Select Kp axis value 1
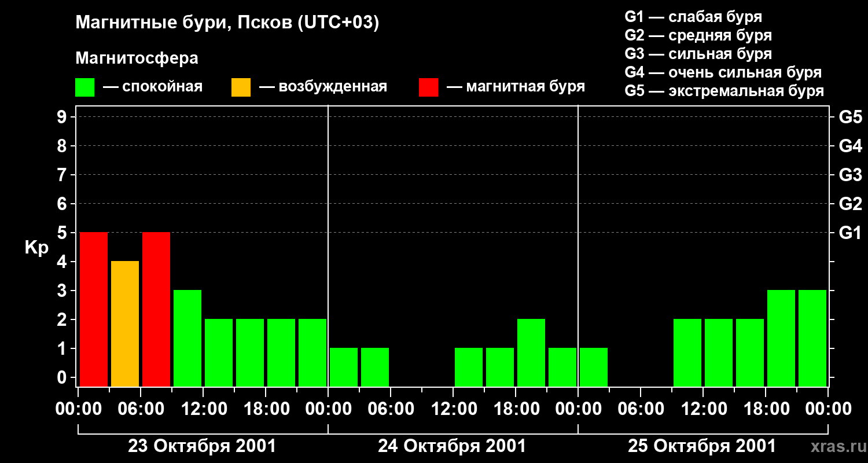 pyautogui.click(x=62, y=348)
